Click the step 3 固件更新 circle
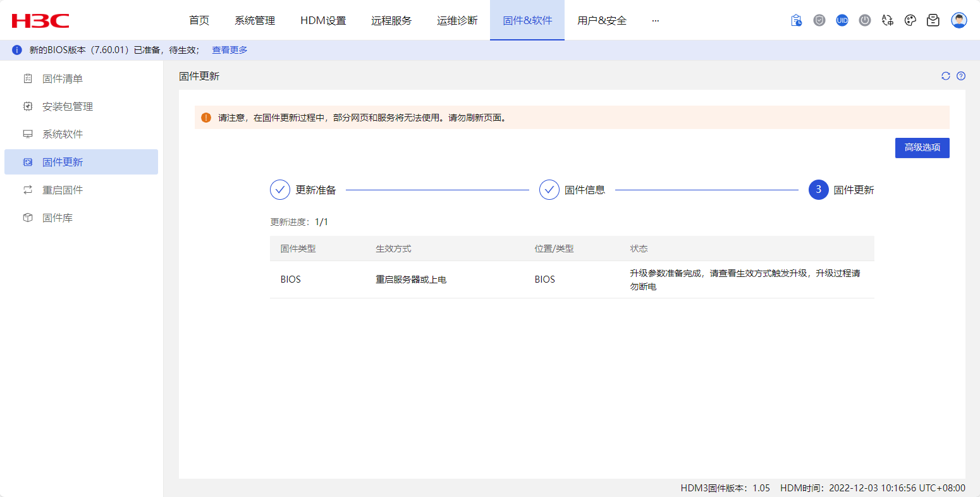The height and width of the screenshot is (497, 980). click(x=819, y=190)
